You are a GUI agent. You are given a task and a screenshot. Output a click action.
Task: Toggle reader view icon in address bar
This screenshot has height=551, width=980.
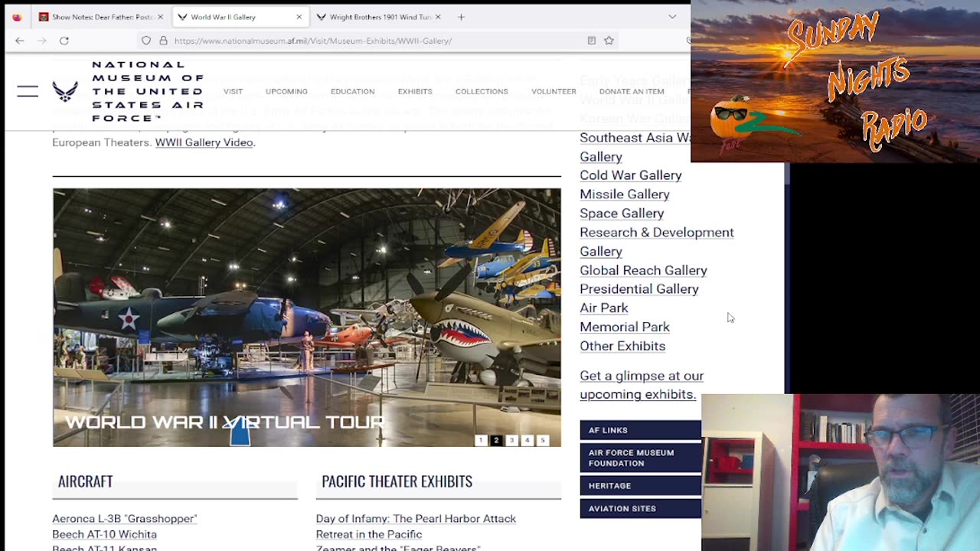[591, 41]
